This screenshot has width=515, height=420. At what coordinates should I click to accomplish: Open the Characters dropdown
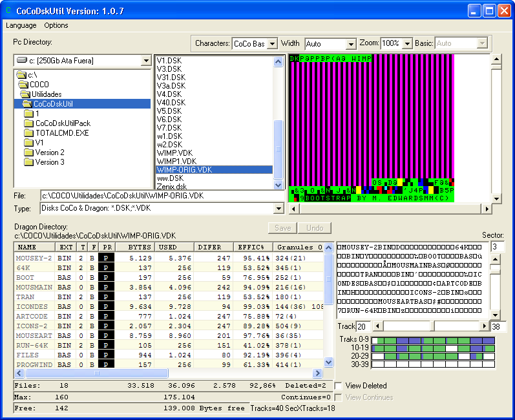272,44
